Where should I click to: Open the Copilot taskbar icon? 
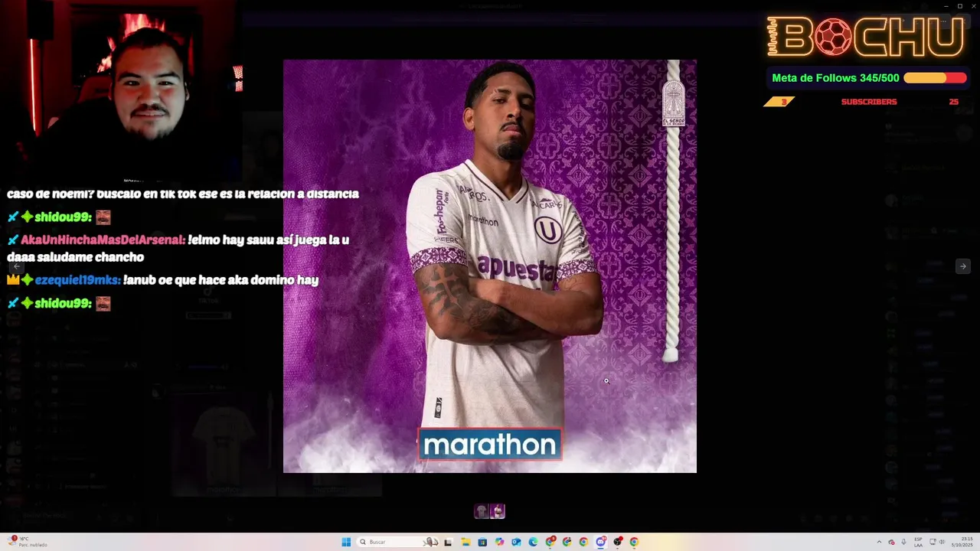point(499,542)
